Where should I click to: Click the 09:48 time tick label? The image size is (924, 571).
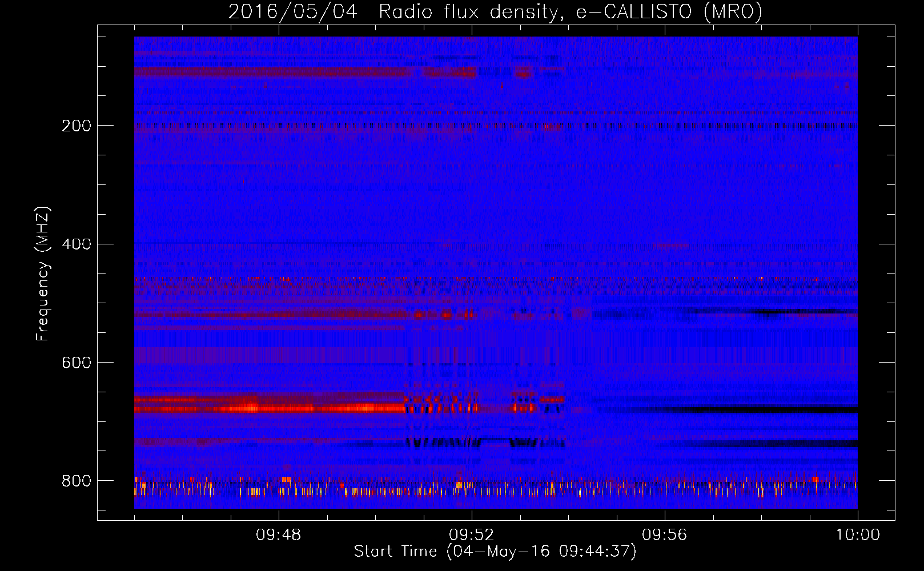coord(279,535)
